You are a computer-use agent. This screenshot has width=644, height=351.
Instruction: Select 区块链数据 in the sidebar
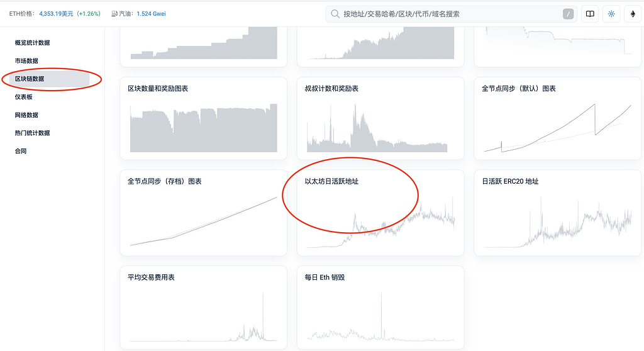[30, 79]
